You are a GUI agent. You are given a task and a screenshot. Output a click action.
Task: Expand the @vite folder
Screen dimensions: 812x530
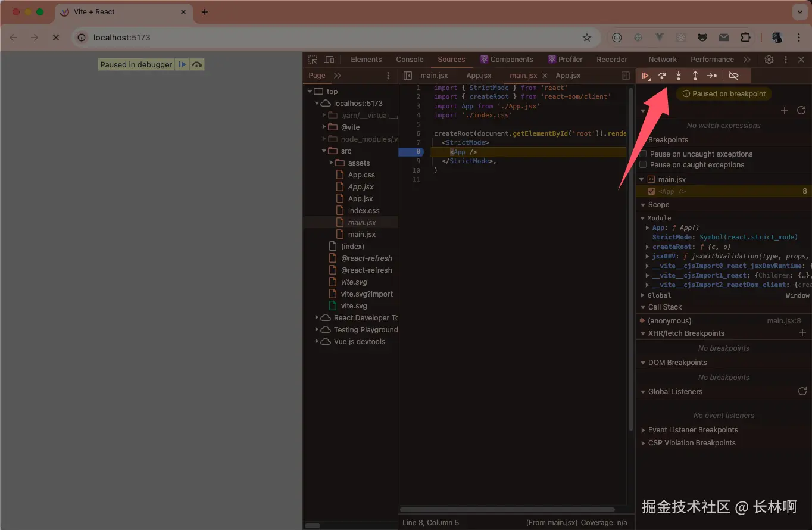tap(324, 127)
